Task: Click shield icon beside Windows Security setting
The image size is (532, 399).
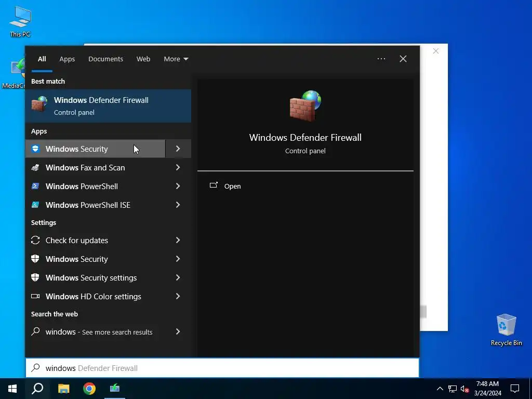Action: [x=35, y=259]
